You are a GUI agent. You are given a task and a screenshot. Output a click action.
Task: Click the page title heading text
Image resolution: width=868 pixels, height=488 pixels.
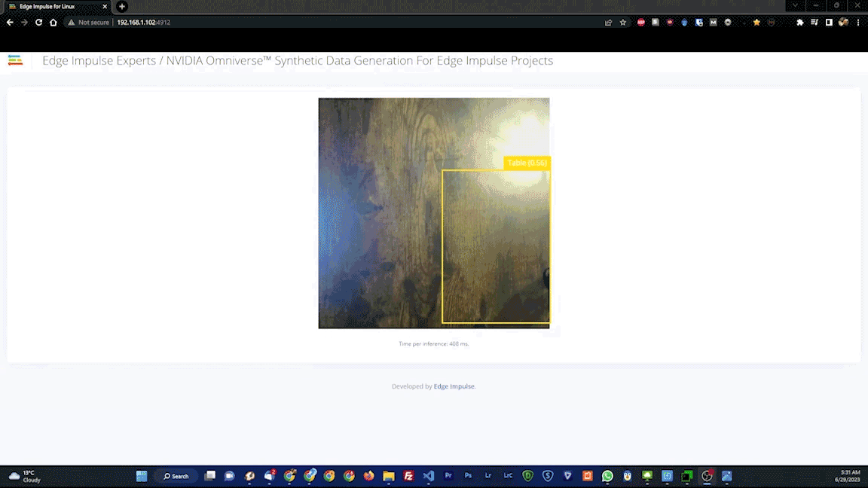coord(298,60)
